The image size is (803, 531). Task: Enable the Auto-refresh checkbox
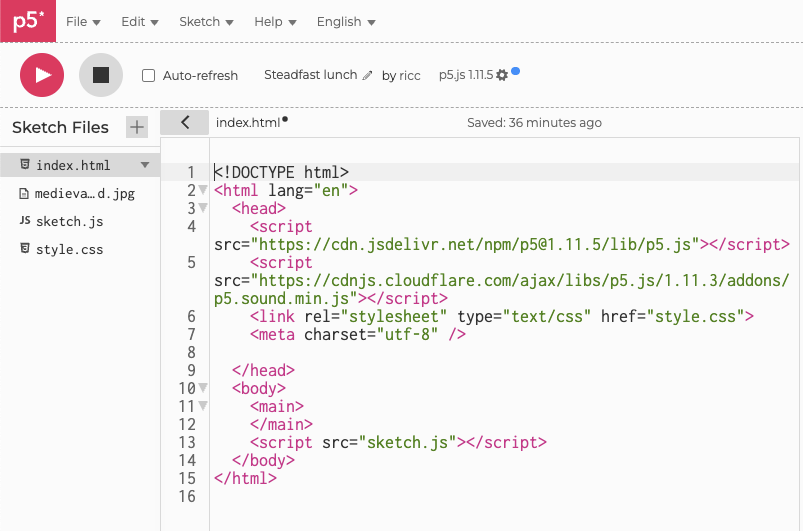click(x=149, y=76)
